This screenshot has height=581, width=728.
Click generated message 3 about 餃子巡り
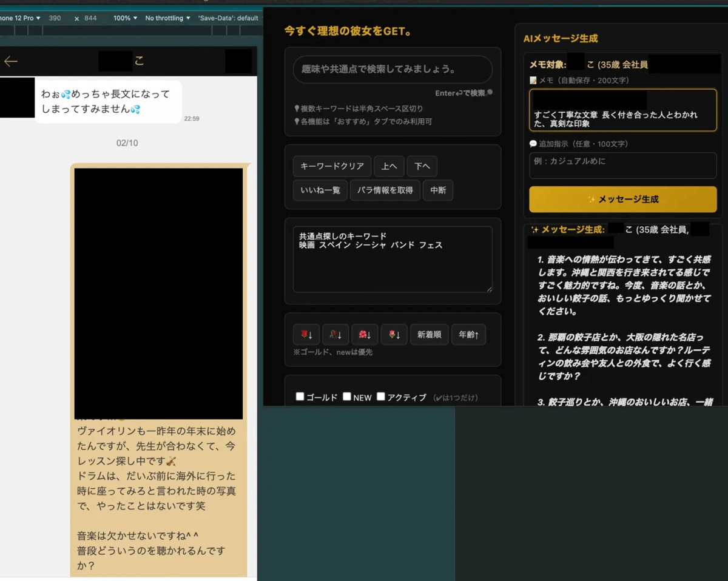pyautogui.click(x=625, y=401)
